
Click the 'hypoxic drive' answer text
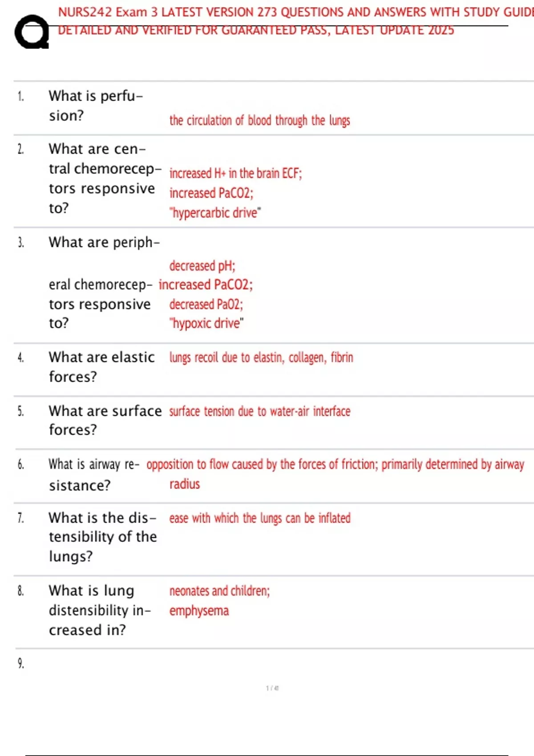[x=206, y=323]
